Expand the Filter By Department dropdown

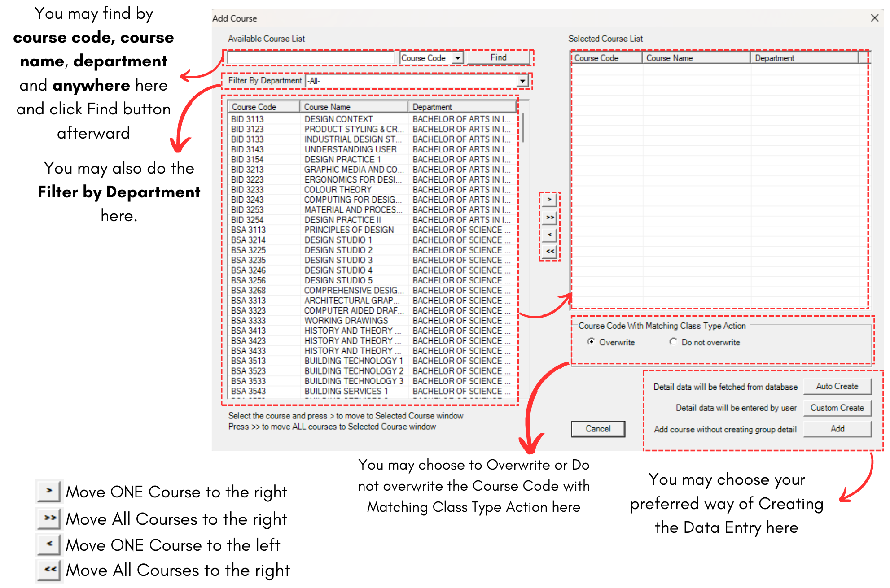click(x=522, y=81)
